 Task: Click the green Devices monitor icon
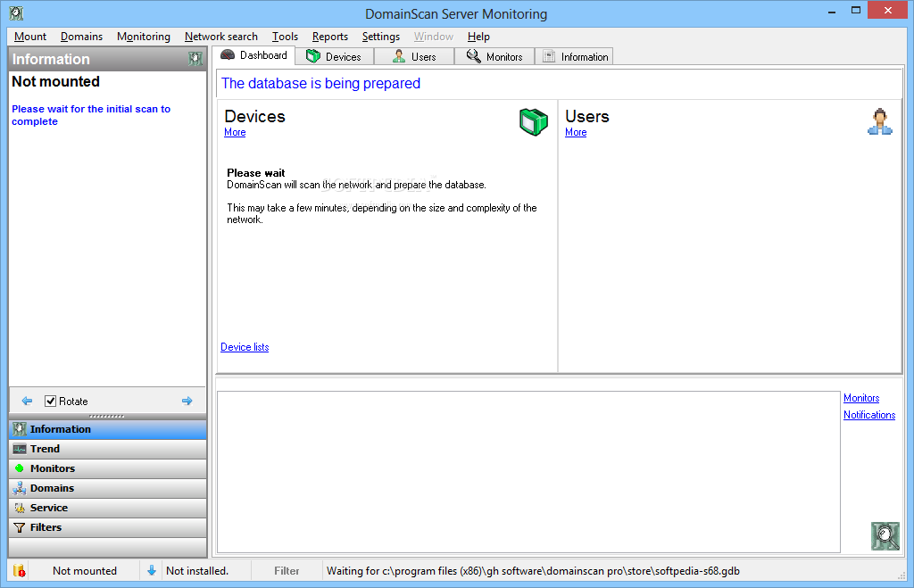pos(534,122)
